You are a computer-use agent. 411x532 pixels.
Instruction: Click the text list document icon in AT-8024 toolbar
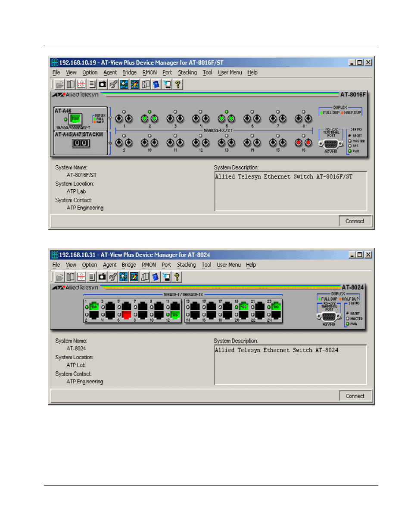click(x=91, y=277)
